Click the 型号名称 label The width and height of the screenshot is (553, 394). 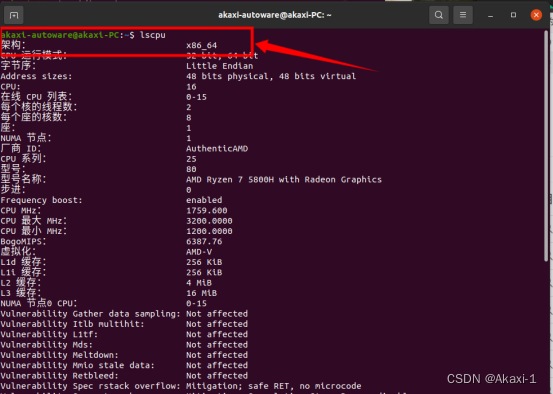(23, 179)
